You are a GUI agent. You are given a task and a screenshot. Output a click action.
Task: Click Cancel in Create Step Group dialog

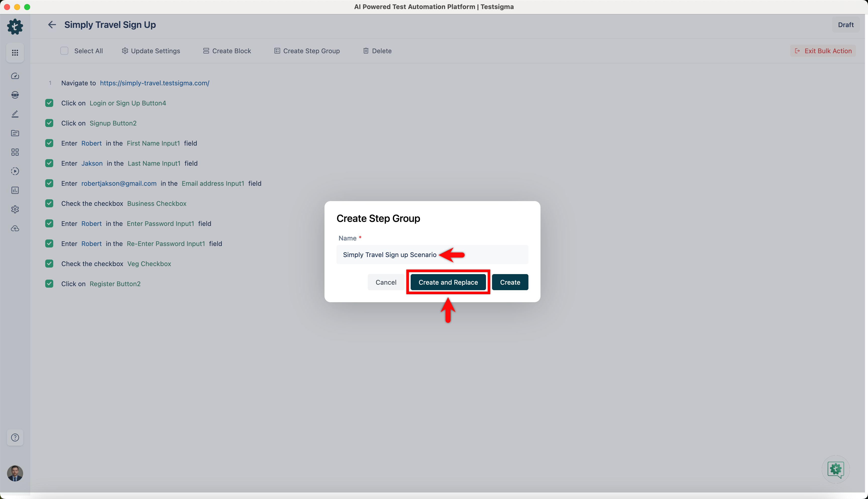click(x=386, y=282)
